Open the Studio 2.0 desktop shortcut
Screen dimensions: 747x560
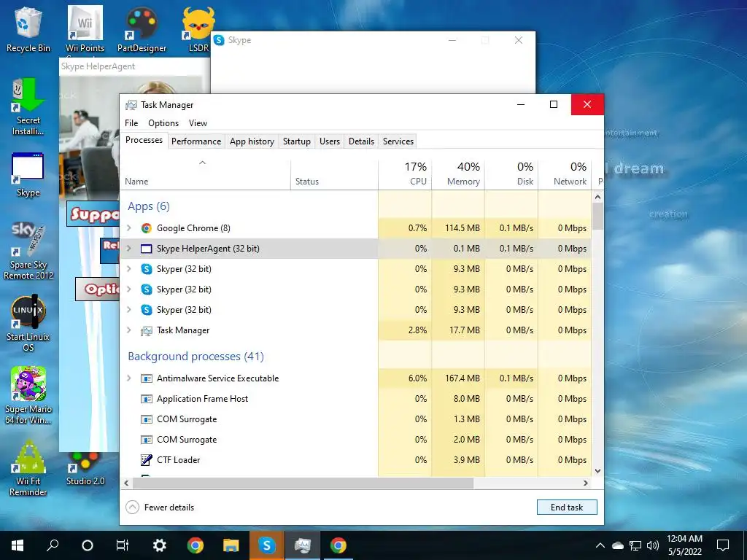coord(85,470)
